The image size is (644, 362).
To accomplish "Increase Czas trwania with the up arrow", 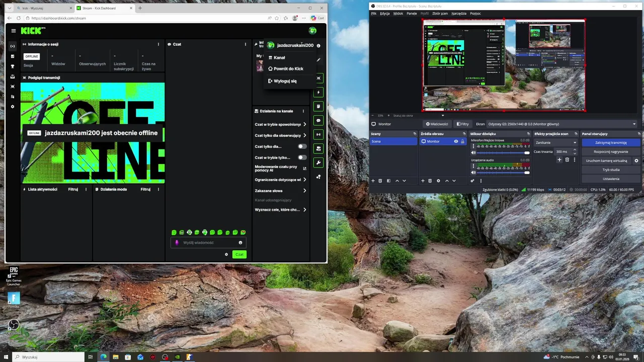I will coord(575,150).
